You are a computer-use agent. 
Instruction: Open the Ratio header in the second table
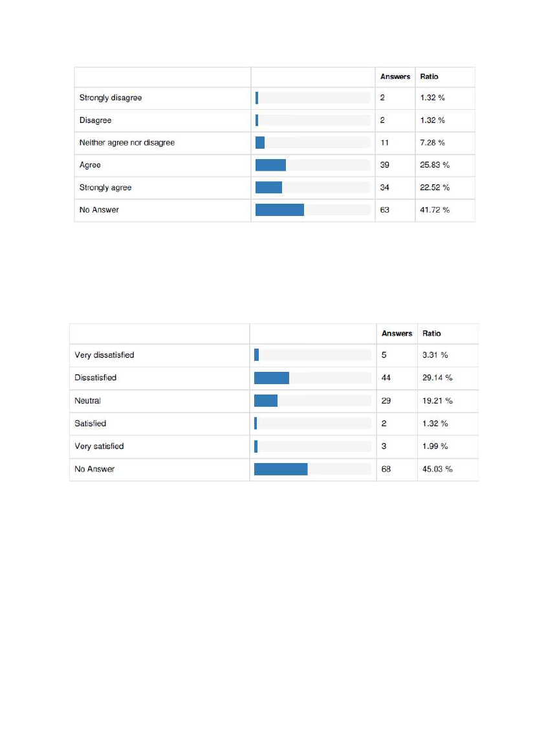click(x=431, y=334)
